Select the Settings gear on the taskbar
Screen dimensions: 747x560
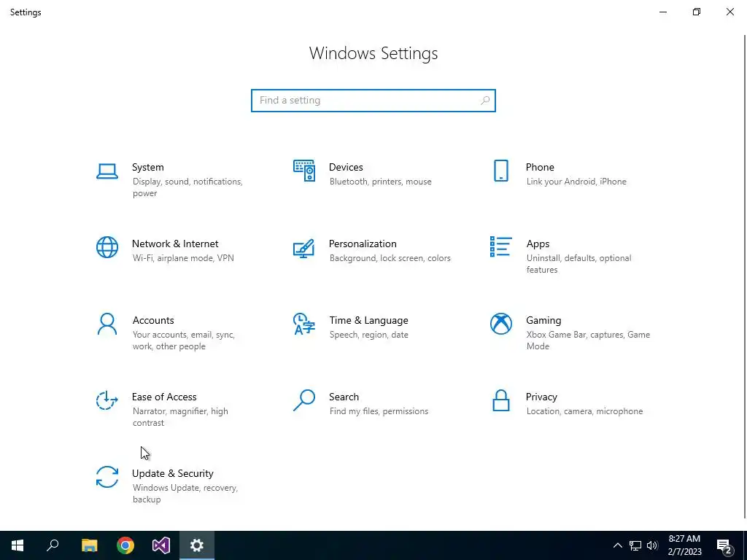(x=197, y=545)
